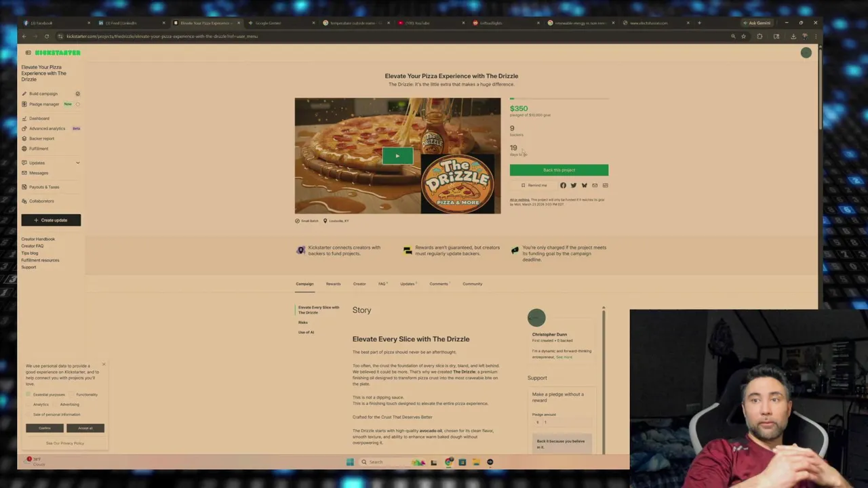Click the creator's round avatar
Image resolution: width=868 pixels, height=488 pixels.
tap(536, 317)
